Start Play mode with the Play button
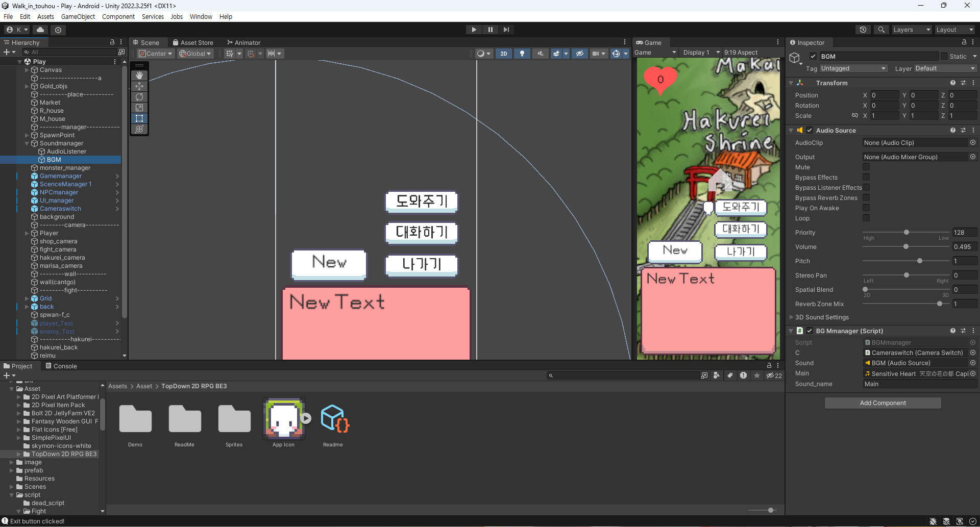 pyautogui.click(x=474, y=30)
